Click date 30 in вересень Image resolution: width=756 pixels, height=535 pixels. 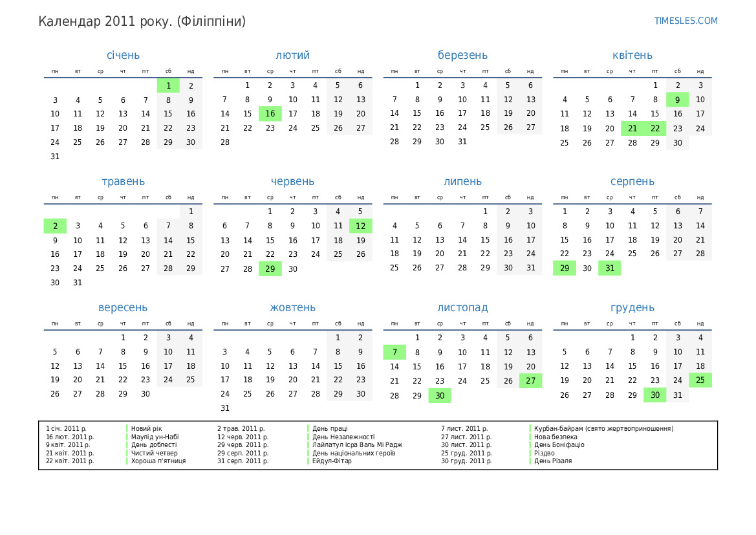(146, 394)
